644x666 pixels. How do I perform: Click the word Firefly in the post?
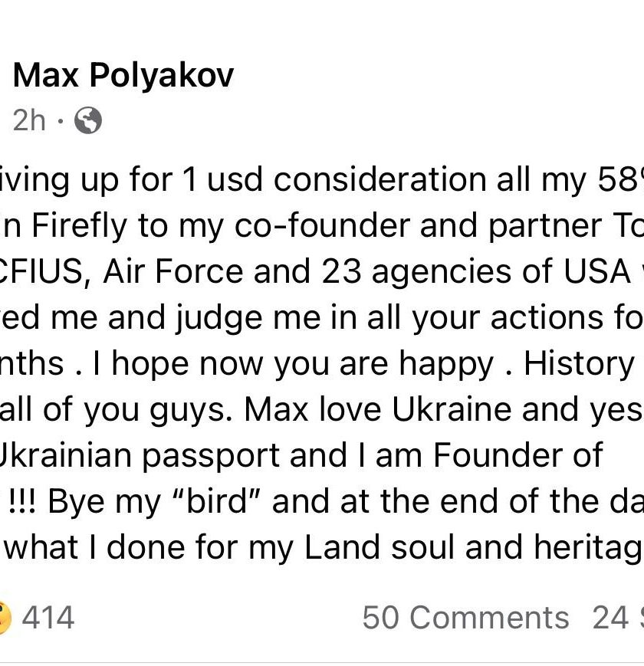coord(79,225)
